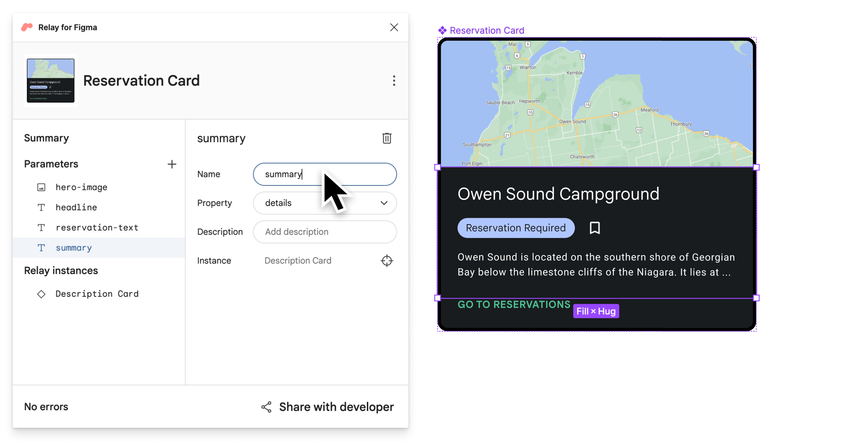Click the Reservation Card component label
Viewport: 868px width, 447px height.
tap(486, 30)
